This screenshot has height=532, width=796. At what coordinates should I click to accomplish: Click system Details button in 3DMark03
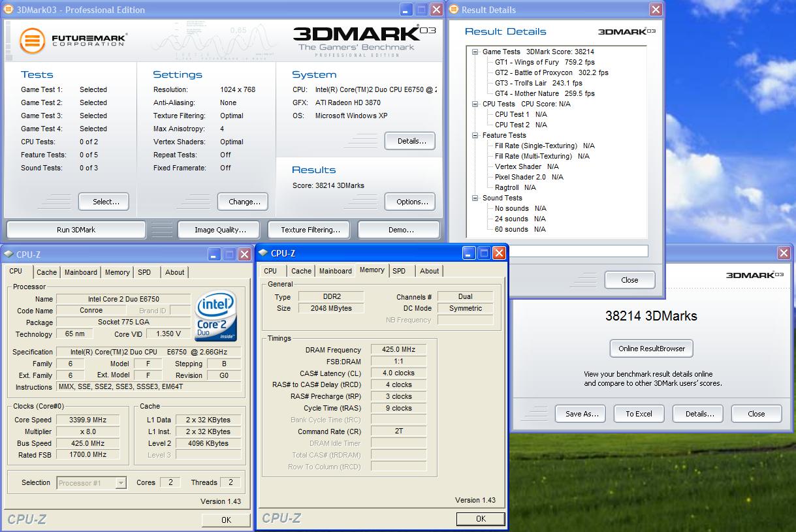point(410,140)
